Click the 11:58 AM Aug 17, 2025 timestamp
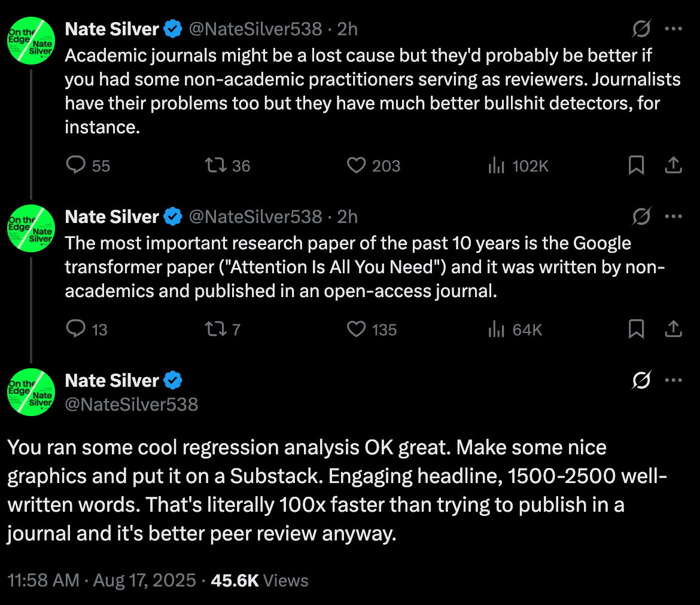This screenshot has width=700, height=605. pos(101,580)
